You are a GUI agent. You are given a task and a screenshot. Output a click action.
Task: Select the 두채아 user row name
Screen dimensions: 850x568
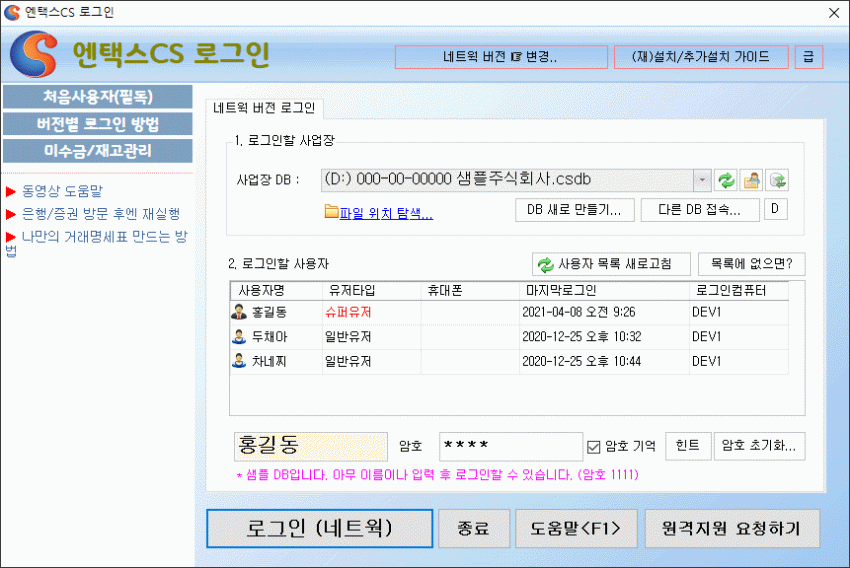point(269,337)
